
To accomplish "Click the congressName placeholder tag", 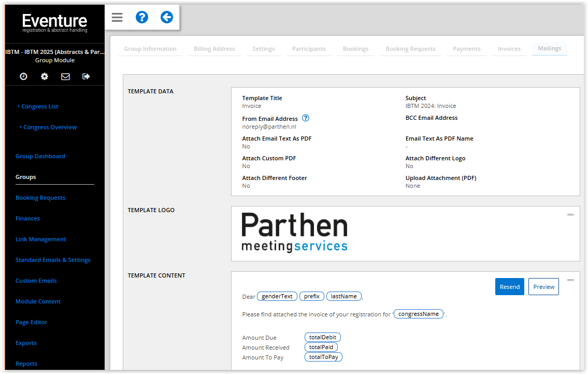I will click(x=419, y=314).
